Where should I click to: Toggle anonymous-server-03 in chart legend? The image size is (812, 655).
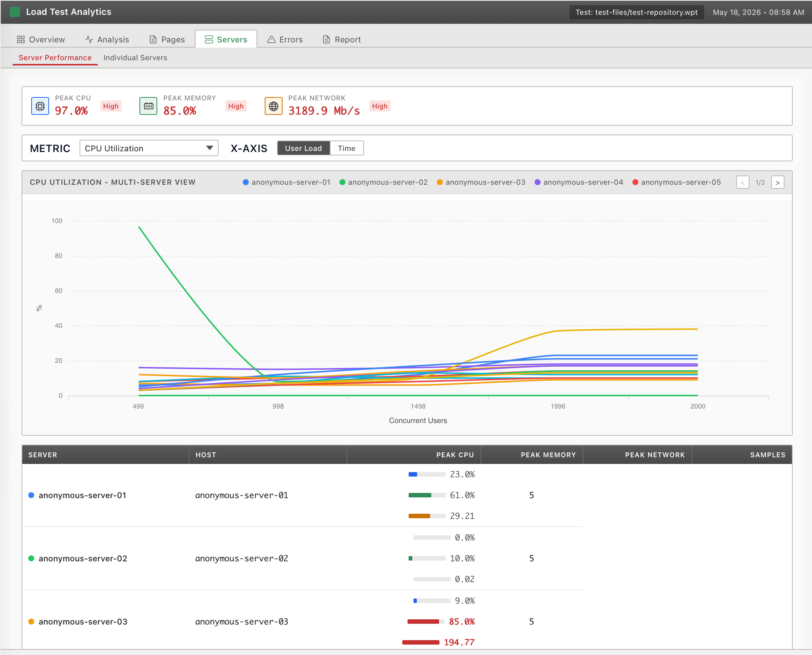tap(481, 183)
